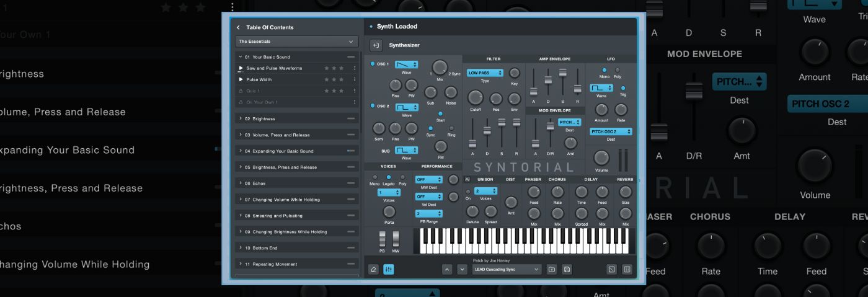Click the reverb Size knob

pos(626,192)
